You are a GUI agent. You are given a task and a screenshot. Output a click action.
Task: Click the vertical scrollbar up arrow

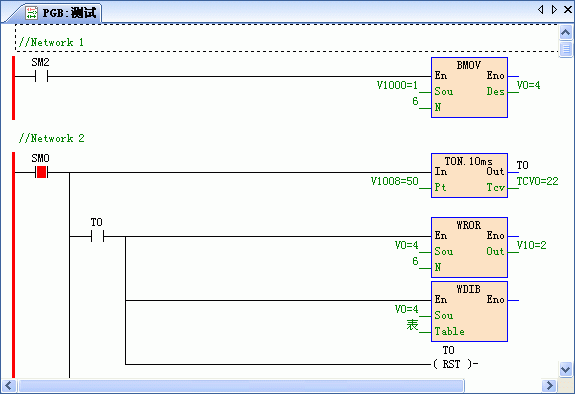click(x=565, y=33)
